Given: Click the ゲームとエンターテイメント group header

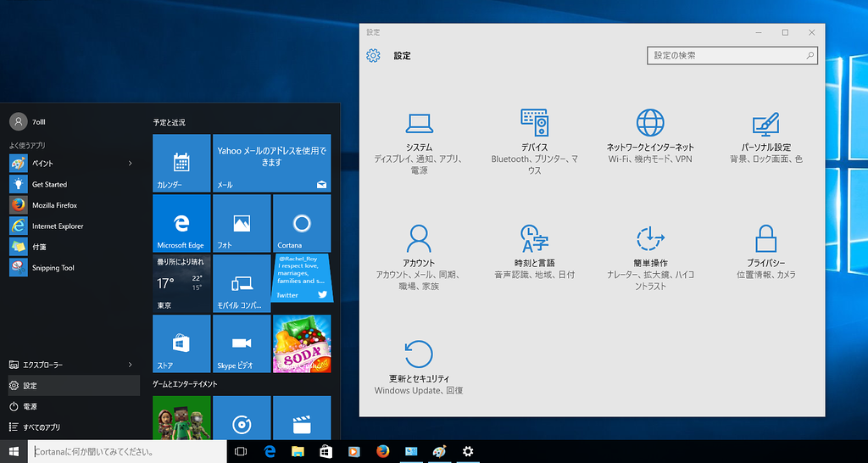Looking at the screenshot, I should (186, 384).
